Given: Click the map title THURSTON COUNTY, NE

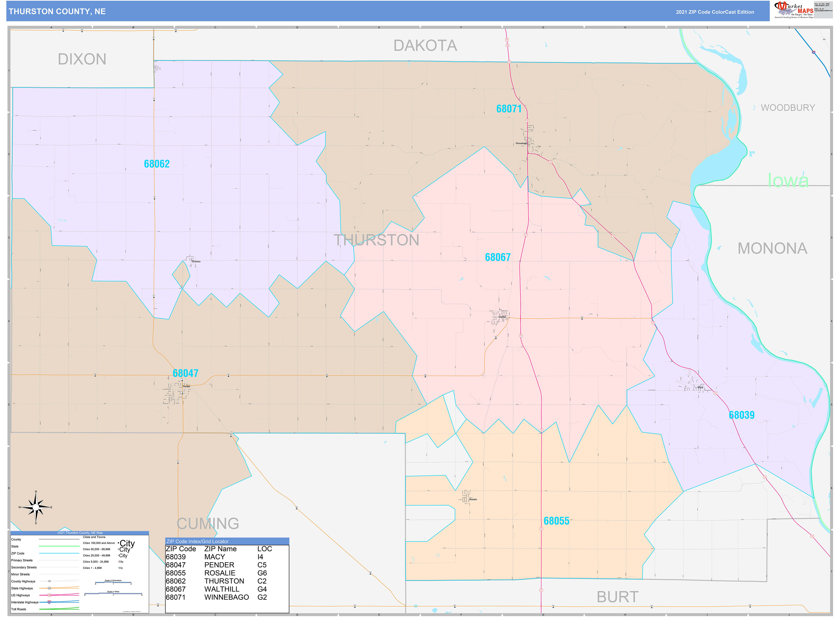Looking at the screenshot, I should click(x=57, y=12).
